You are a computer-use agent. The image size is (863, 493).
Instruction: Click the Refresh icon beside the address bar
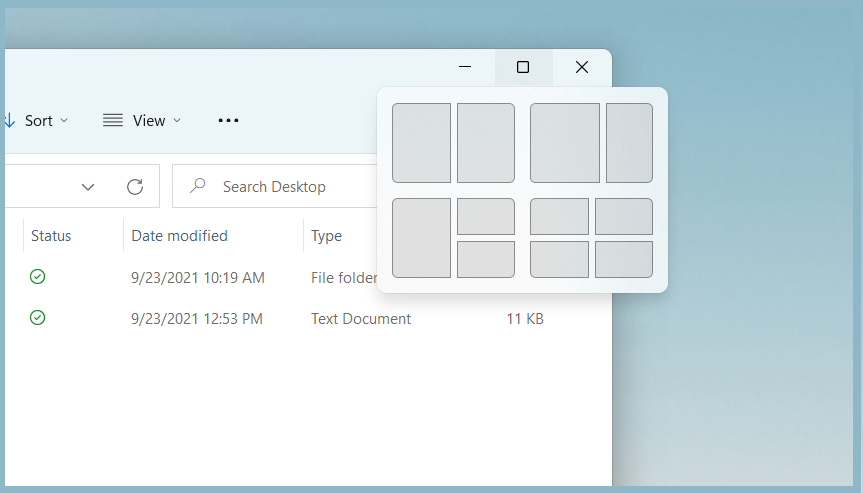tap(135, 187)
